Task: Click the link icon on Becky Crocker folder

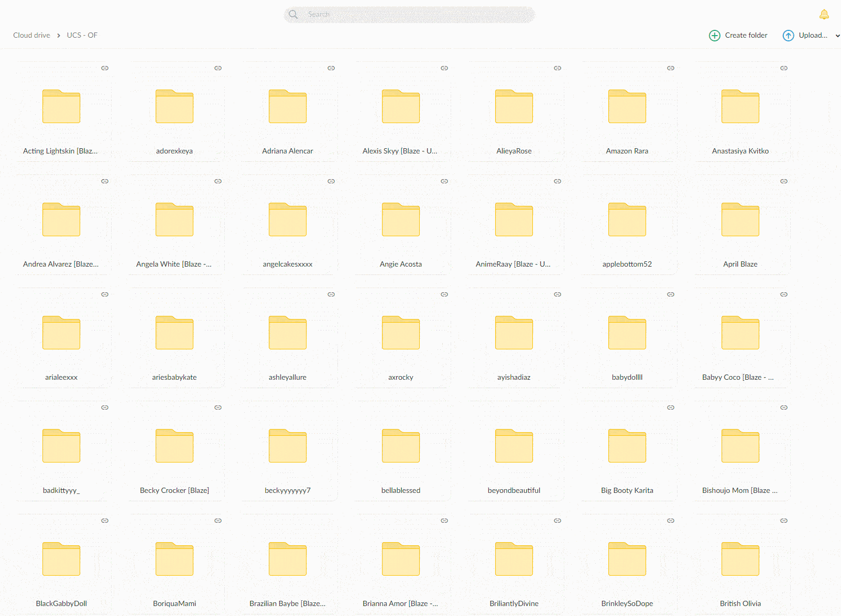Action: (218, 408)
